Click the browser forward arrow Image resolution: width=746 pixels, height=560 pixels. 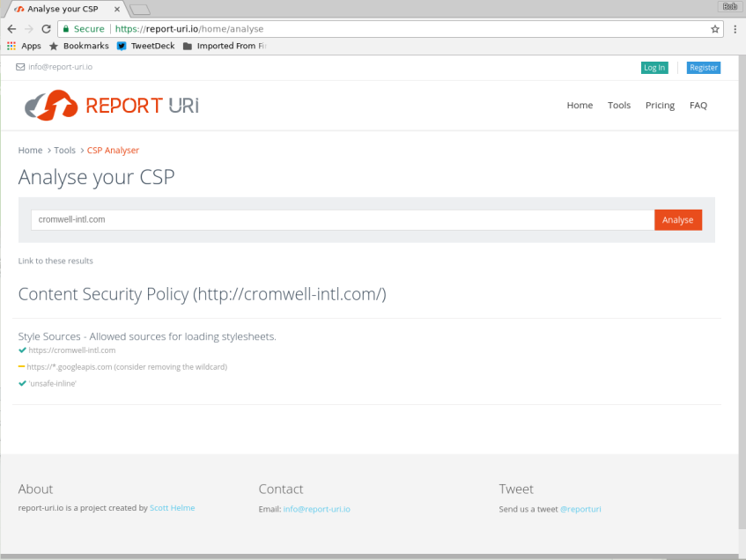click(29, 29)
